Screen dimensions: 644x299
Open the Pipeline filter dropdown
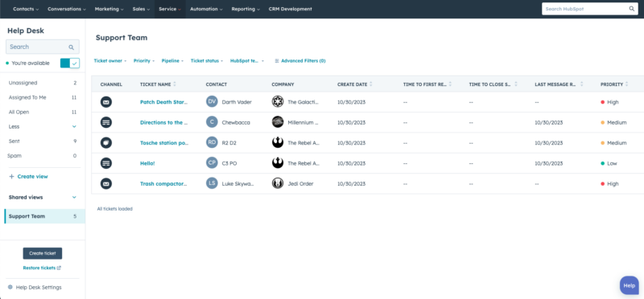[x=172, y=61]
